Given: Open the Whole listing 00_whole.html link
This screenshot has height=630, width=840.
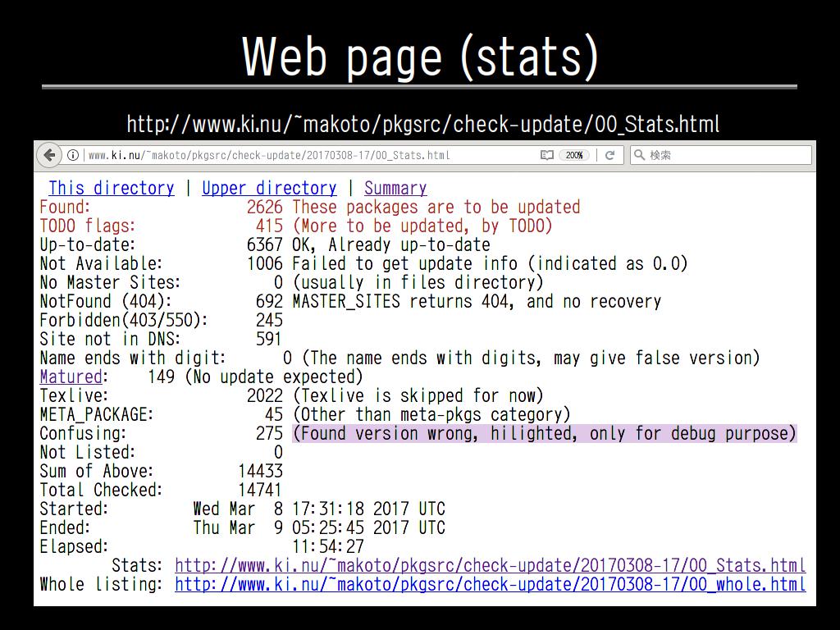Looking at the screenshot, I should click(490, 585).
